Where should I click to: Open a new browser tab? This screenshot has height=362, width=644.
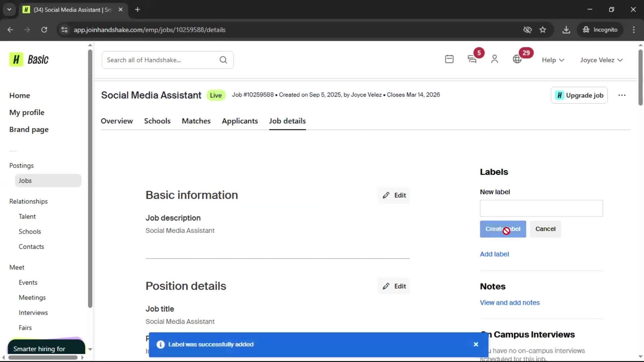138,10
